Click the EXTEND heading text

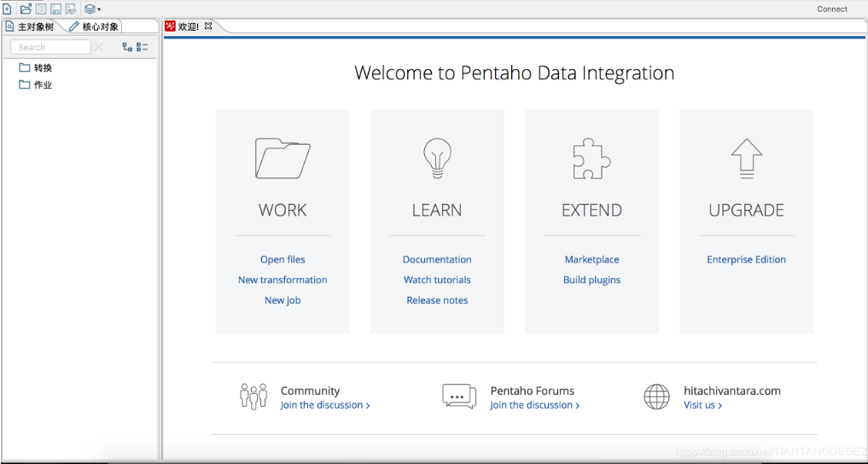pos(591,210)
